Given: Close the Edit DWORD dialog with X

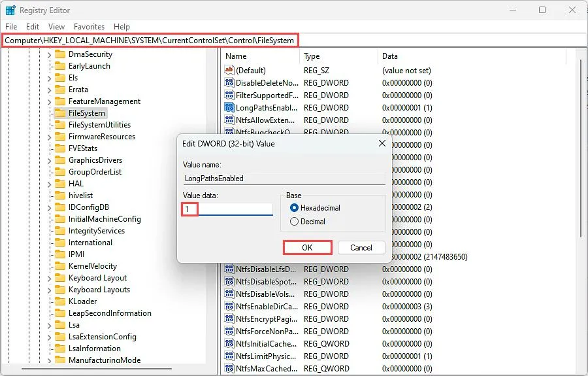Looking at the screenshot, I should (382, 143).
